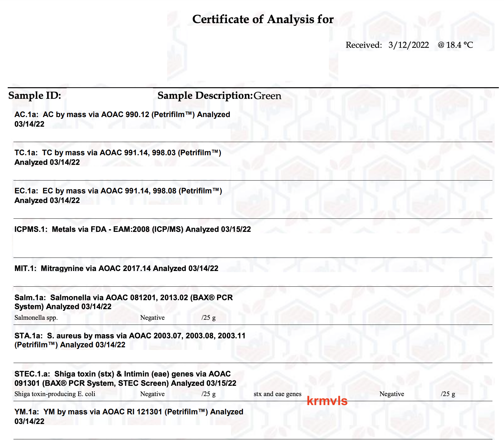Select the received date 3/12/2022
This screenshot has height=440, width=504.
click(x=409, y=45)
